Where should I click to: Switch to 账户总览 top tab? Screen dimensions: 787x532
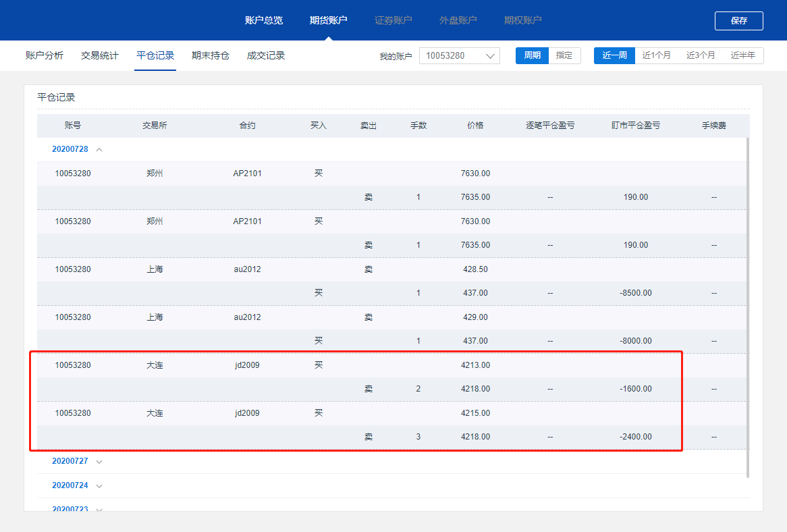coord(264,20)
